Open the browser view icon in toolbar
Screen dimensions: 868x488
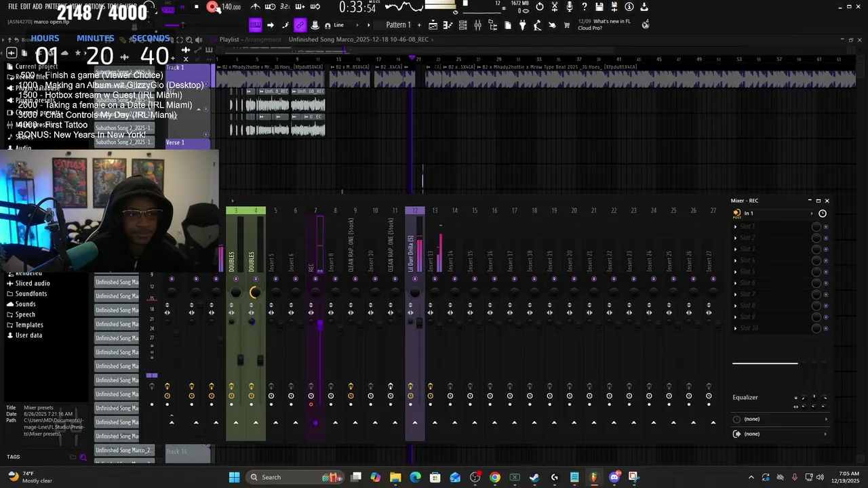(492, 25)
